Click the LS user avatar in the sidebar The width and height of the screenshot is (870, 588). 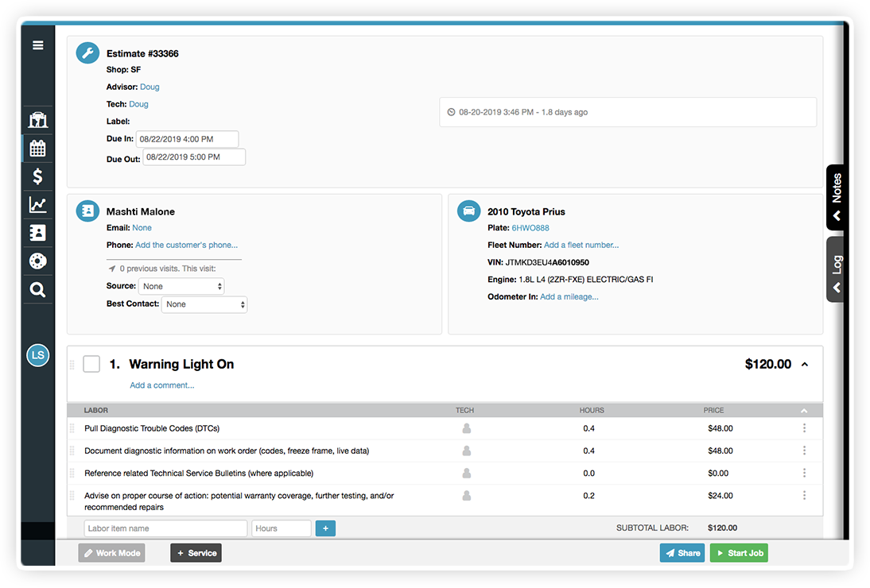(37, 355)
